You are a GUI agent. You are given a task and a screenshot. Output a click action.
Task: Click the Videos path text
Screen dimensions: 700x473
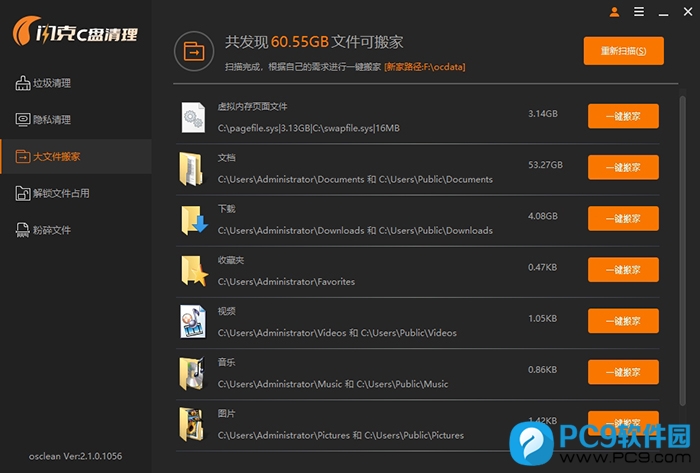pos(337,333)
